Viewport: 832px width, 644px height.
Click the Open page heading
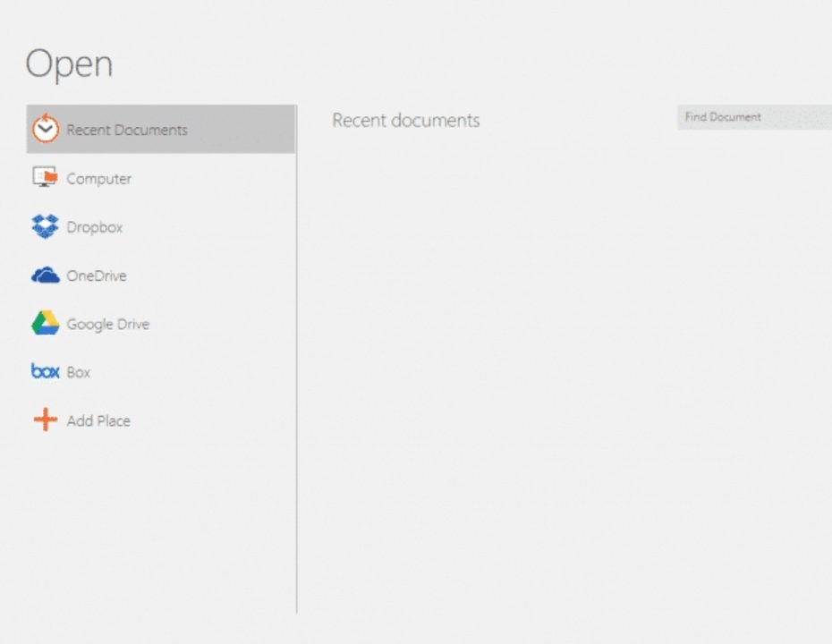click(70, 63)
